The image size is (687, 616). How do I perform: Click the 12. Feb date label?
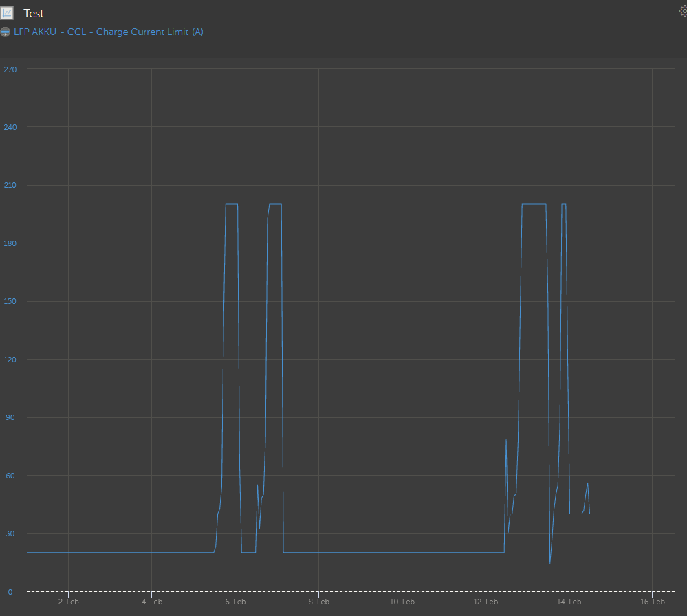(486, 602)
